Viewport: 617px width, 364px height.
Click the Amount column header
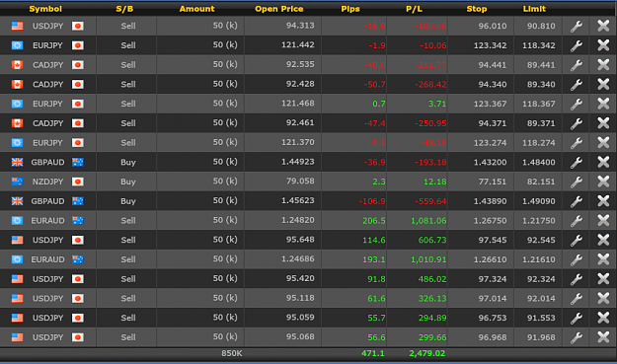pos(196,9)
